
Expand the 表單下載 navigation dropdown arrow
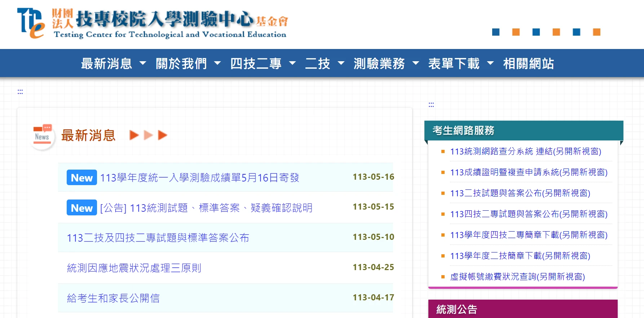pyautogui.click(x=490, y=63)
